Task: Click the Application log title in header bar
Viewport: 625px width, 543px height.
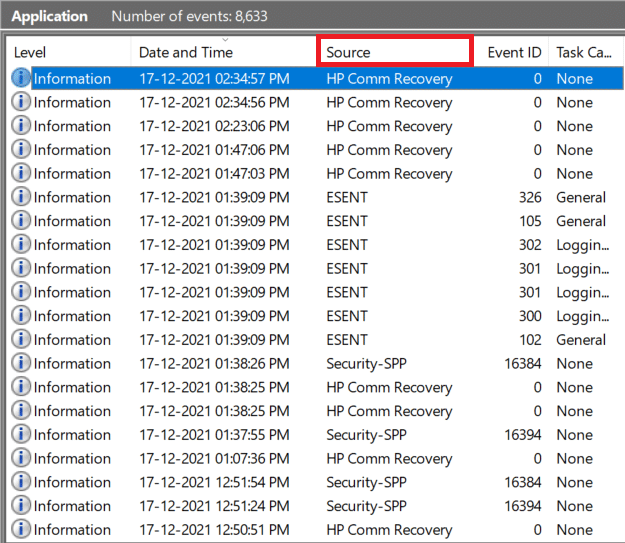Action: pos(49,17)
